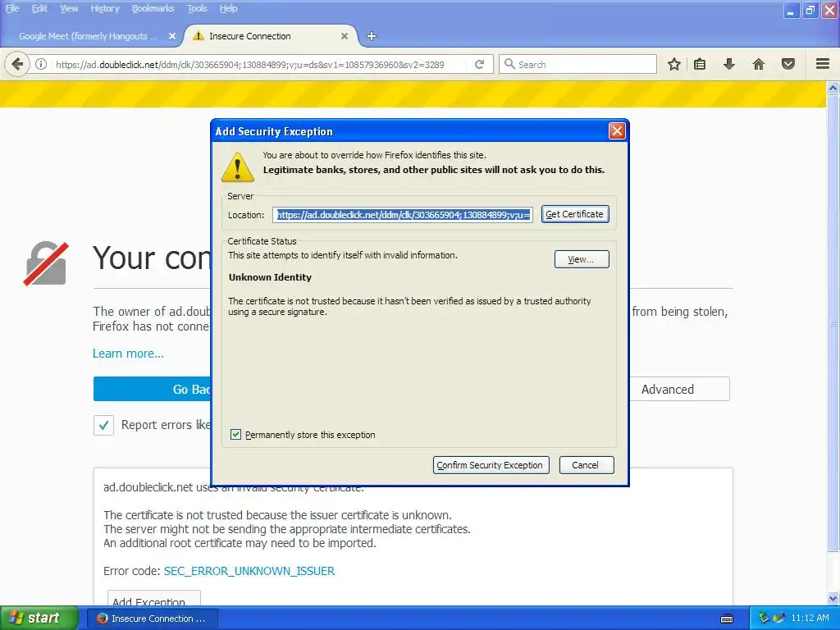
Task: Click scrollbar down arrow
Action: pos(833,598)
